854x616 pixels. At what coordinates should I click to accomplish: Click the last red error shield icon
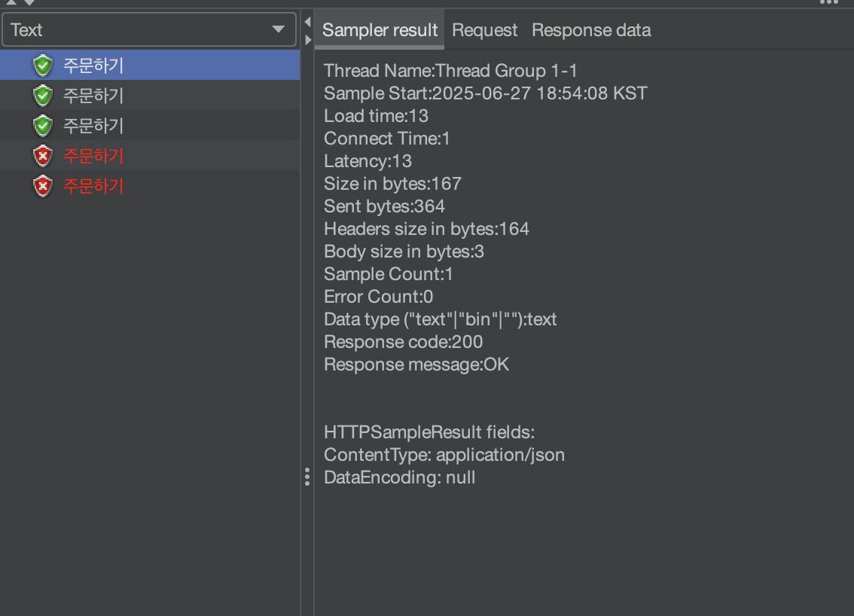[43, 185]
